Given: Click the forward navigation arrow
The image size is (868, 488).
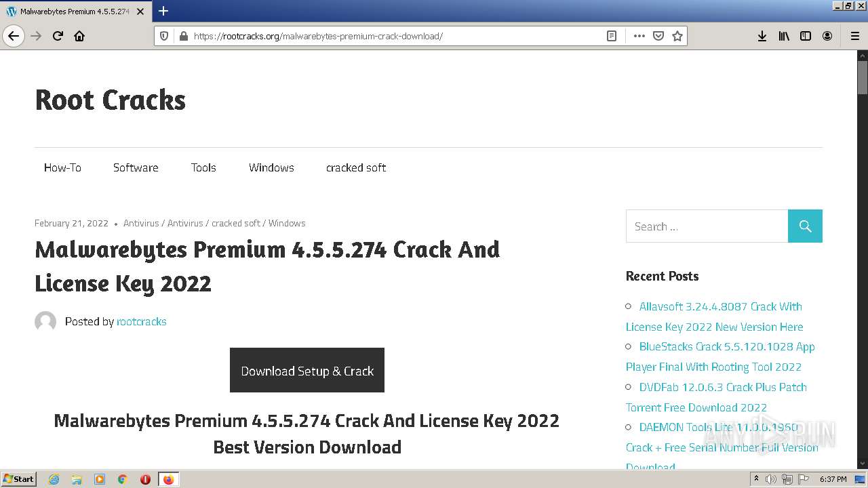Looking at the screenshot, I should point(36,36).
